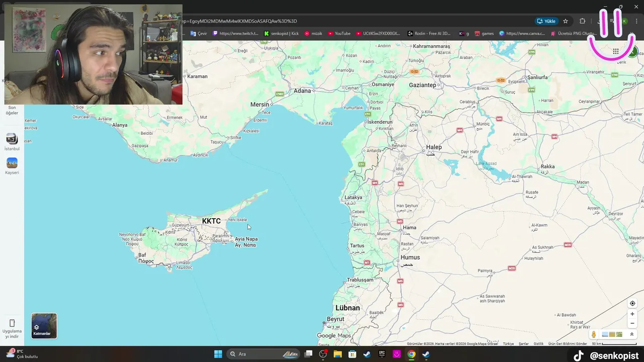Open the g bookmark
The width and height of the screenshot is (644, 362).
pyautogui.click(x=464, y=34)
